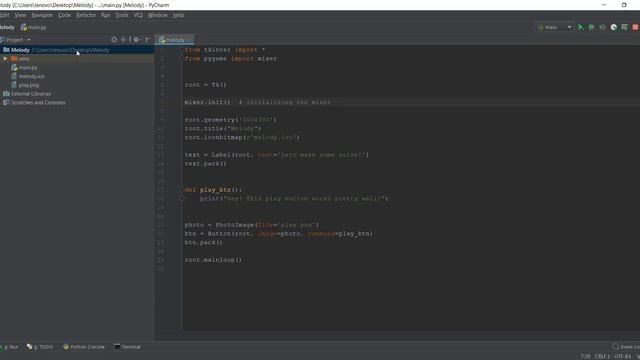Screen dimensions: 640x360
Task: Click the root.iconbitmap code line
Action: pyautogui.click(x=242, y=138)
